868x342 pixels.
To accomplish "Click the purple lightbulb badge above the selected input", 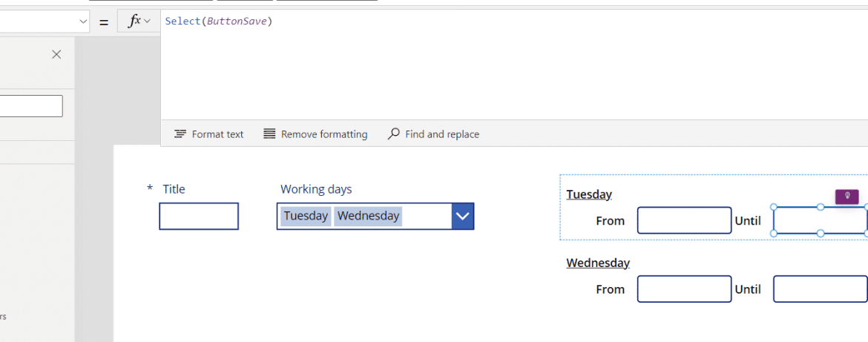I will pos(847,196).
